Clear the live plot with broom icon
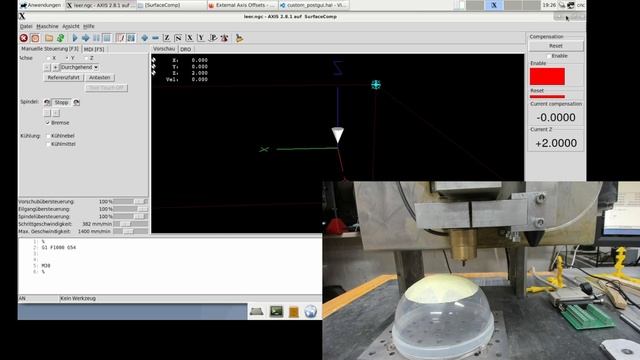 240,38
